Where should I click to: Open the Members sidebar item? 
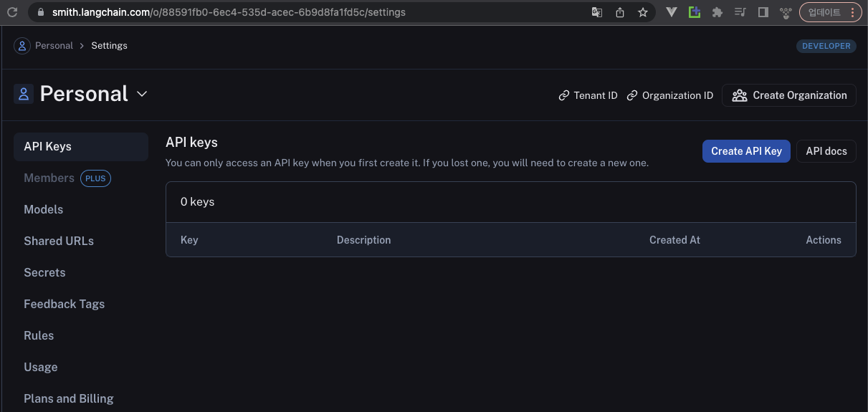pos(49,178)
